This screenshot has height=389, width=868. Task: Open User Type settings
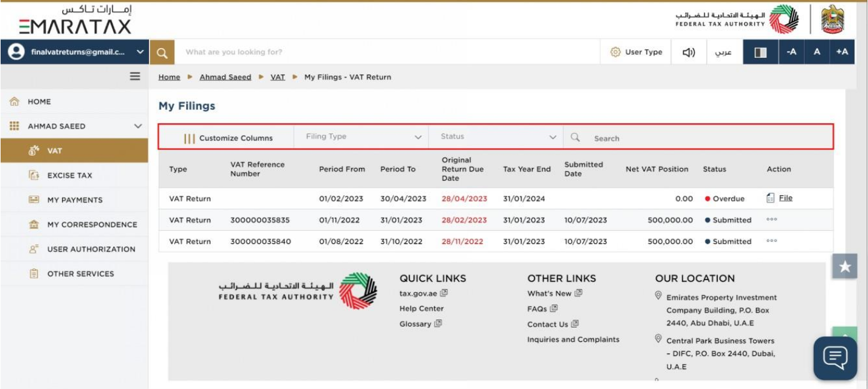click(x=637, y=52)
